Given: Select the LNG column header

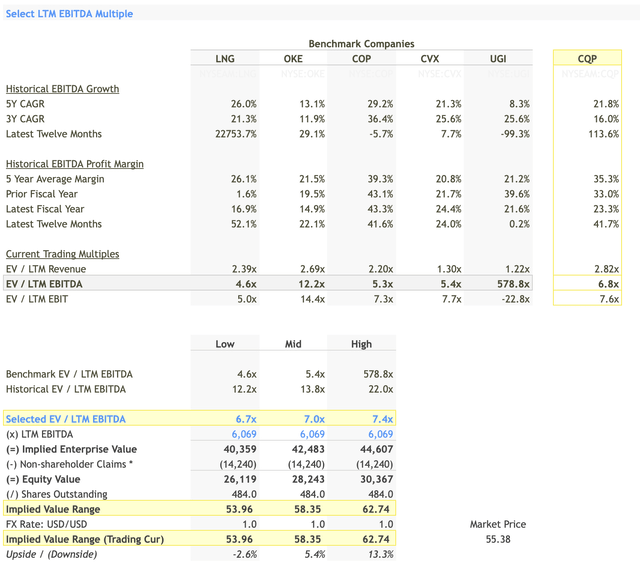Looking at the screenshot, I should (x=225, y=59).
